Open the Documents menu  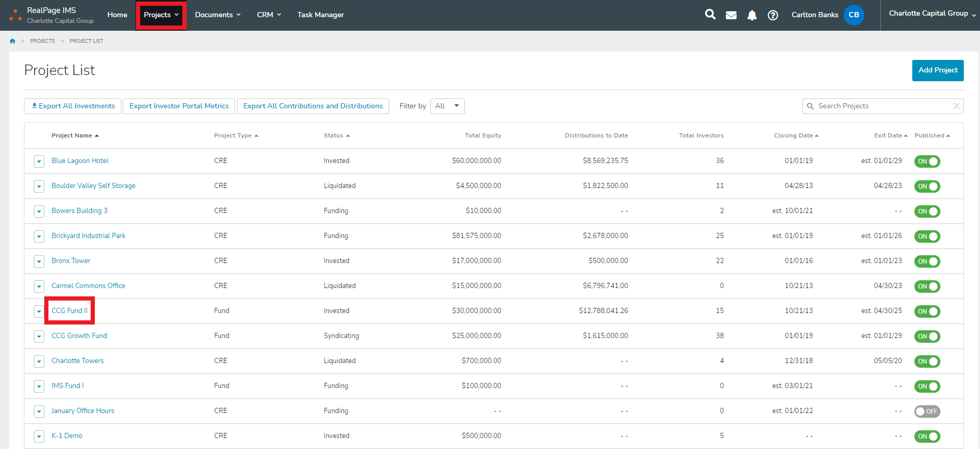(x=218, y=15)
